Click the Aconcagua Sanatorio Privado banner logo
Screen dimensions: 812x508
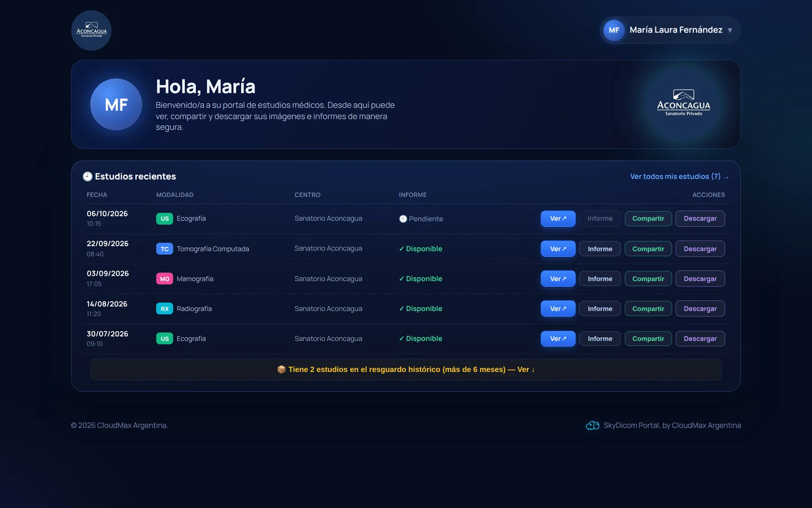point(683,103)
